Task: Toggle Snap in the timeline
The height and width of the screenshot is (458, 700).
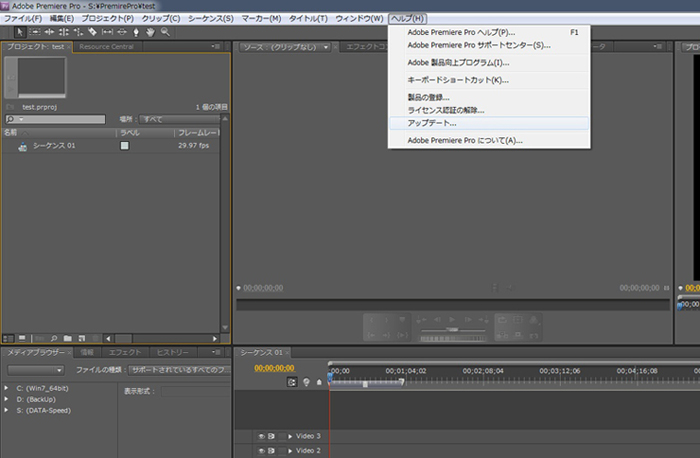Action: click(x=292, y=382)
